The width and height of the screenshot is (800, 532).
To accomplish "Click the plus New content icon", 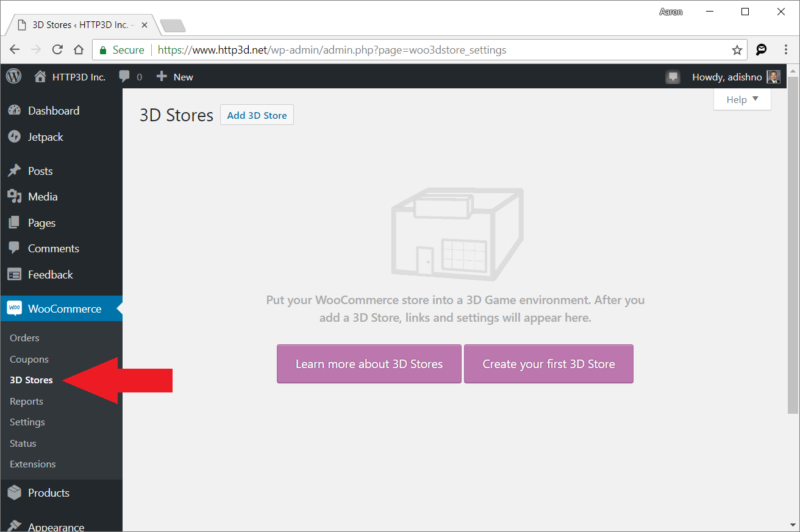I will (x=162, y=77).
